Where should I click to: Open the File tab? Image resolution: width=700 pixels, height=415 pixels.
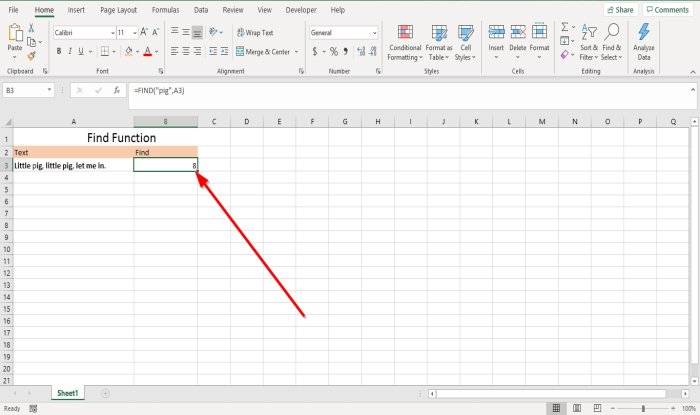(13, 10)
